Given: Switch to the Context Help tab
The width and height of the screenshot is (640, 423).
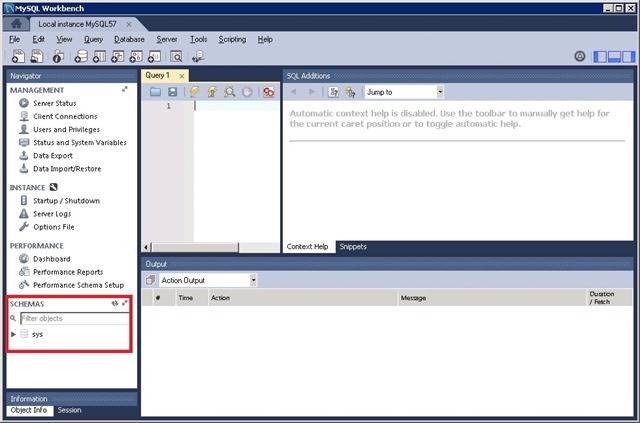Looking at the screenshot, I should [307, 247].
